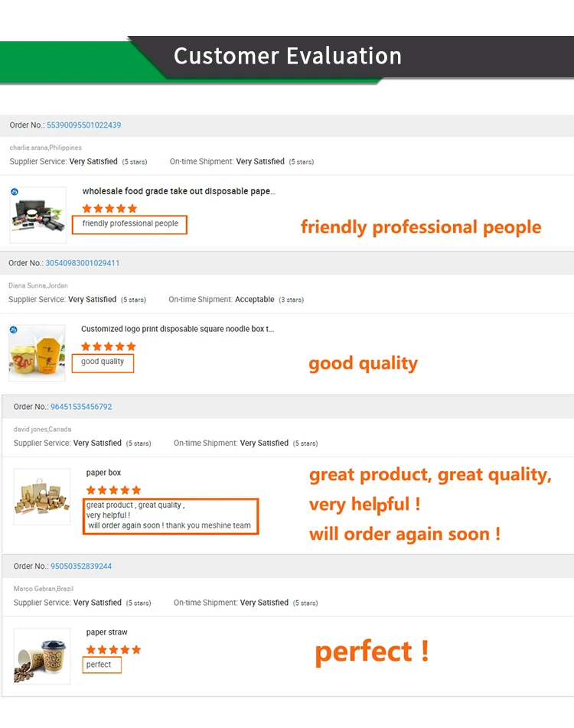Screen dimensions: 574x728
Task: Select the boxed 'good quality' review comment
Action: click(103, 363)
